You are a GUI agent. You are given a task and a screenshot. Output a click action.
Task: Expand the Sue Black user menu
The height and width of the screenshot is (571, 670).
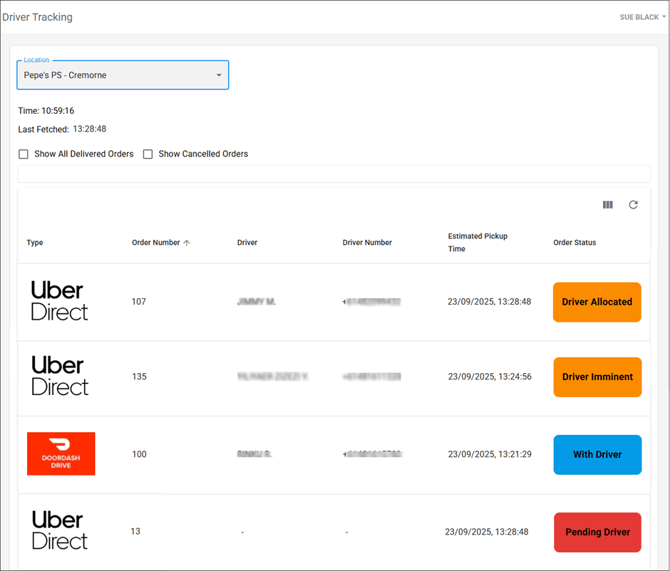642,17
